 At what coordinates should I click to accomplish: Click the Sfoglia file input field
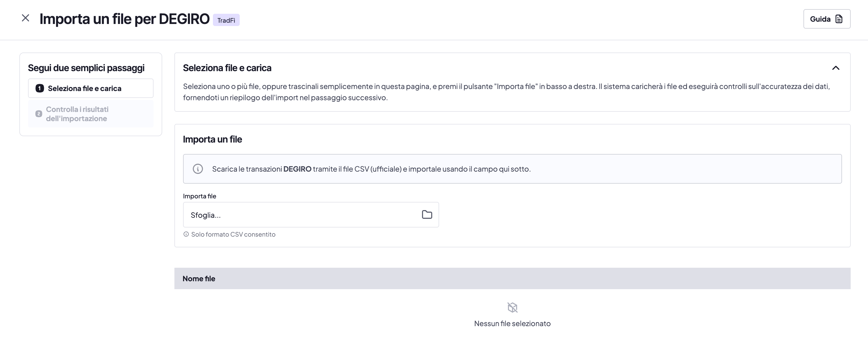(x=311, y=215)
